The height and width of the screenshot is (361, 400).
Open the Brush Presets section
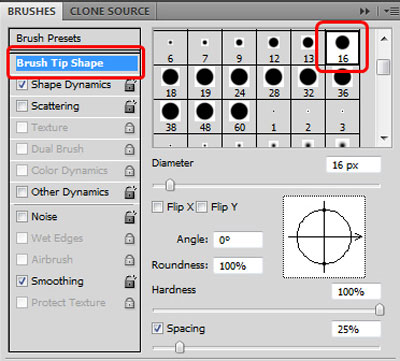coord(49,38)
